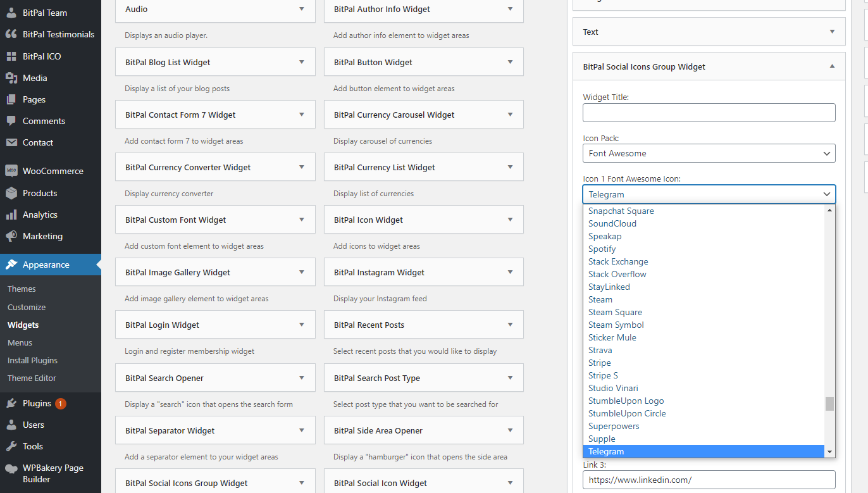The image size is (868, 493).
Task: Click the dropdown list scrollbar thumb
Action: tap(829, 404)
